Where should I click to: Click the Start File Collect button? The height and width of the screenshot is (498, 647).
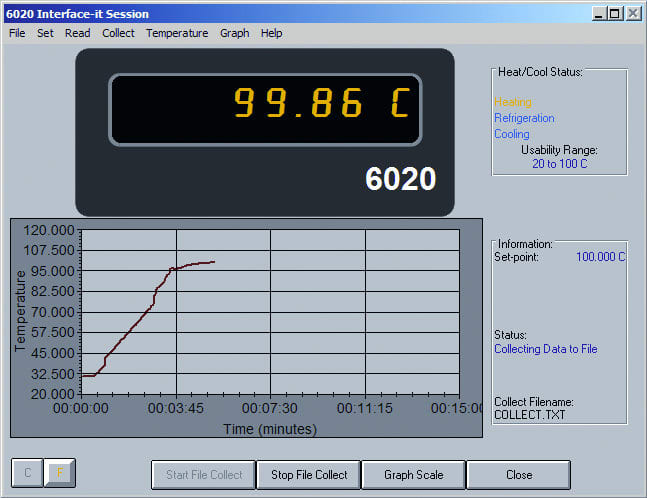(x=204, y=475)
